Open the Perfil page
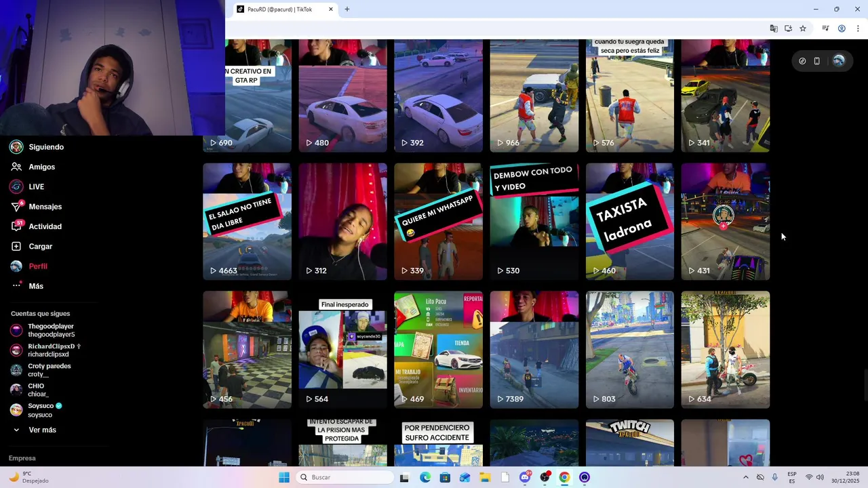The image size is (868, 488). [28, 266]
